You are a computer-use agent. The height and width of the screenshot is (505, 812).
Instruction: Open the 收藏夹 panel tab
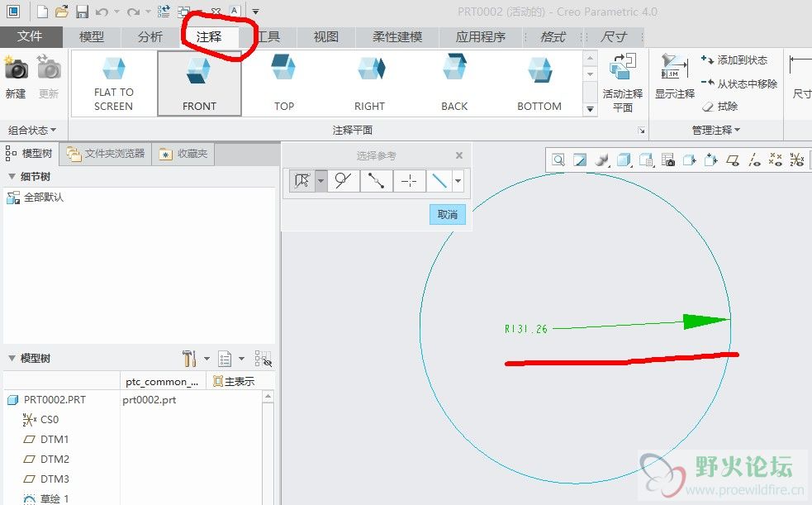183,154
